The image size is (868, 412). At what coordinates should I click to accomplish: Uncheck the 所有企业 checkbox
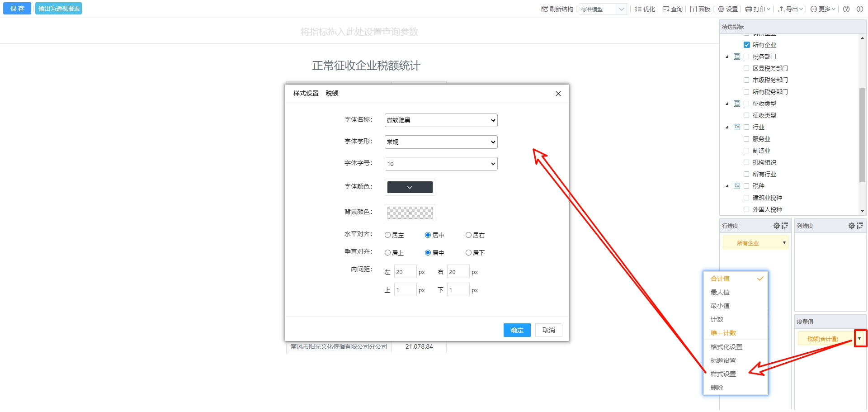coord(746,45)
